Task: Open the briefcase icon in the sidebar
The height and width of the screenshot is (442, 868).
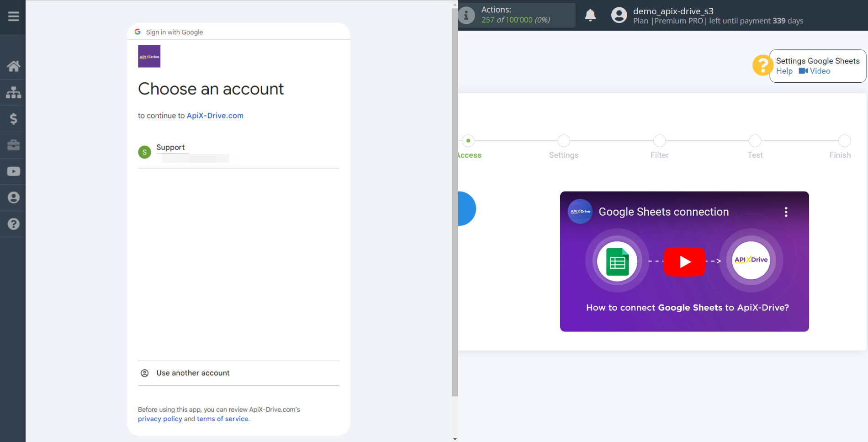Action: [x=13, y=145]
